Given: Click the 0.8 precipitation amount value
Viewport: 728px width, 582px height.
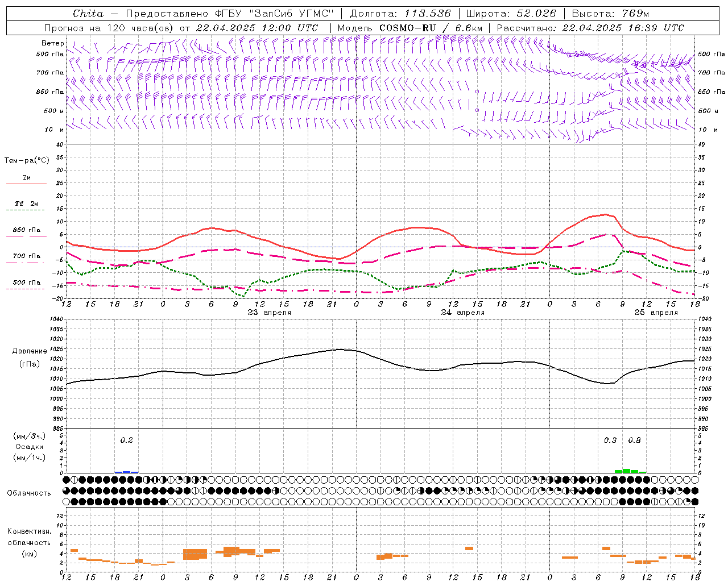Looking at the screenshot, I should (634, 440).
